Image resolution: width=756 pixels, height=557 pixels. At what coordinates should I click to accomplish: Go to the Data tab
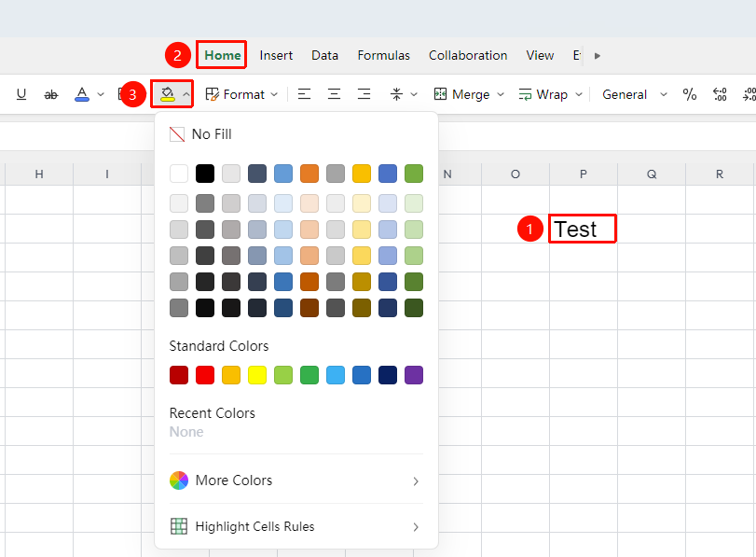[325, 55]
